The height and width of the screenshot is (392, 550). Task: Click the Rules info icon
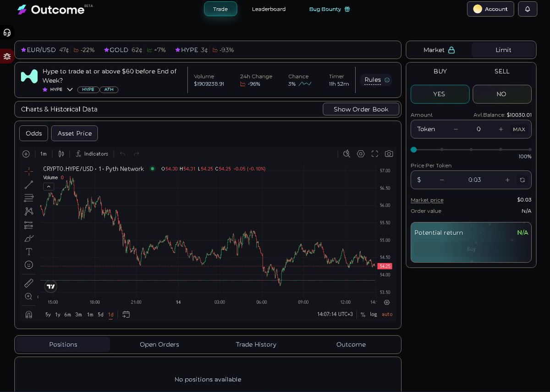click(387, 80)
